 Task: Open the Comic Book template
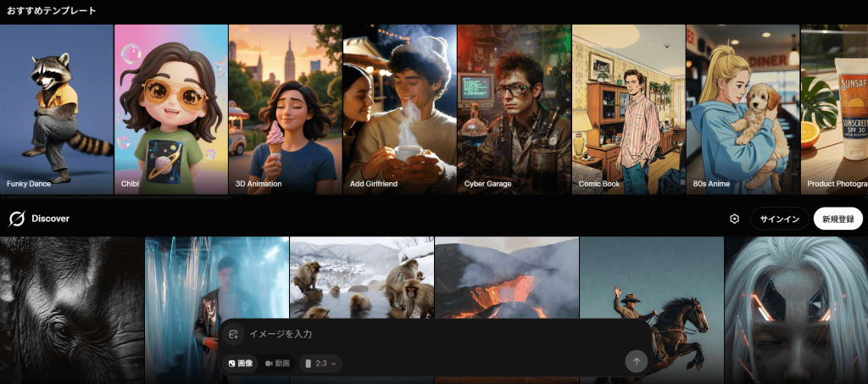(628, 110)
